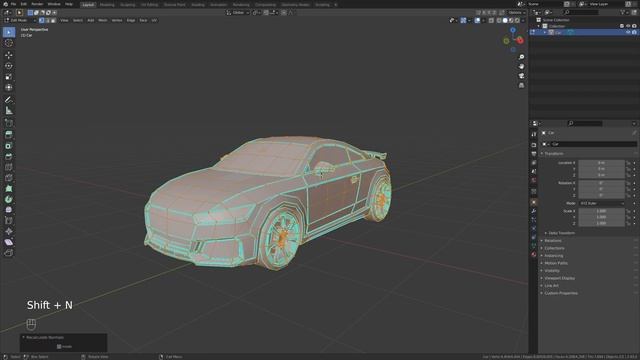Screen dimensions: 640x360
Task: Click the Rotation X value field
Action: (x=602, y=183)
